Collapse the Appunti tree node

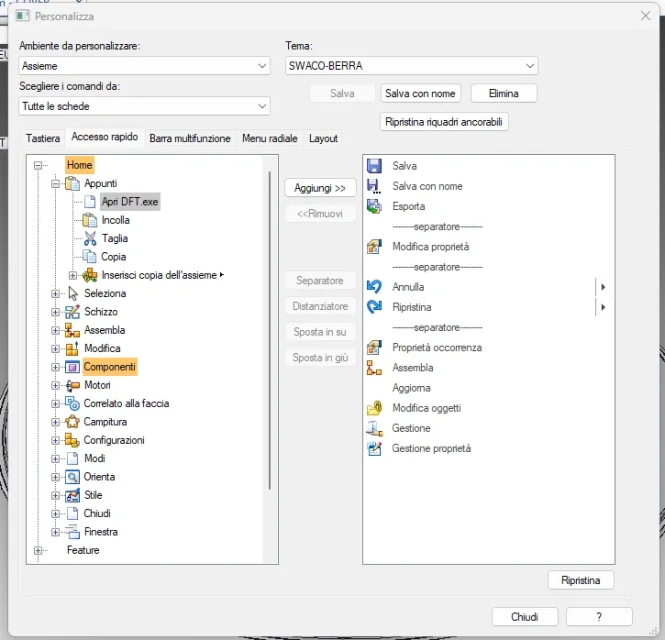(x=56, y=184)
